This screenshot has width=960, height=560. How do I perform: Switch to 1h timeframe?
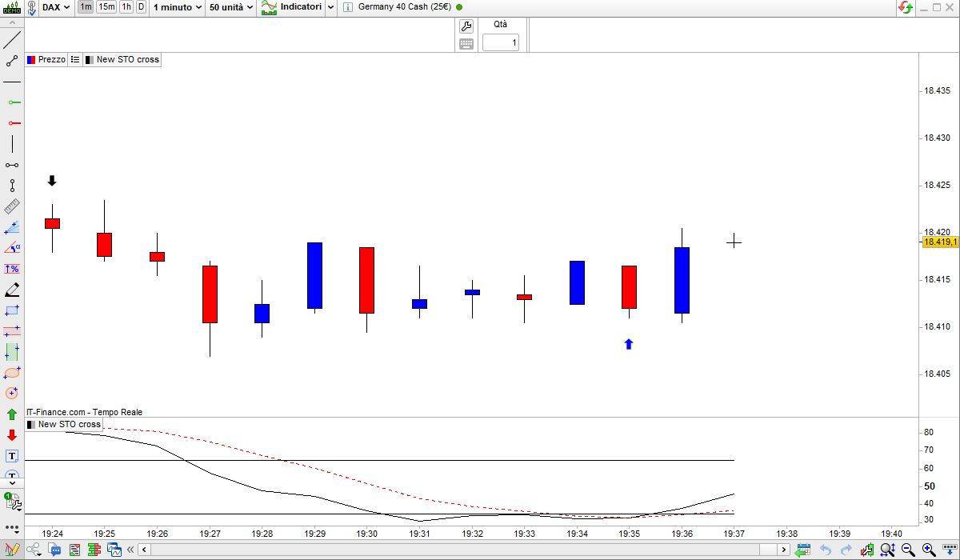point(126,7)
